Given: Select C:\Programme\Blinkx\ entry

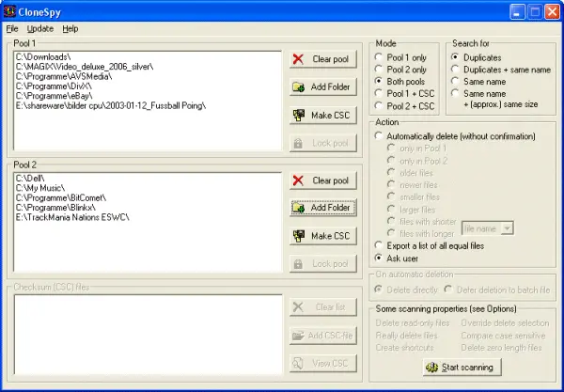Looking at the screenshot, I should coord(55,208).
